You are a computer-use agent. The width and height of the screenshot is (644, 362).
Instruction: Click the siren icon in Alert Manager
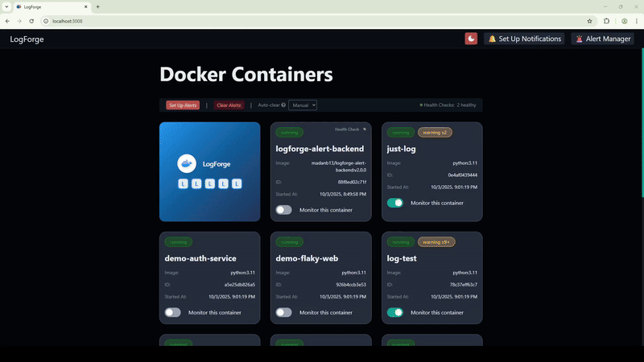pyautogui.click(x=579, y=39)
